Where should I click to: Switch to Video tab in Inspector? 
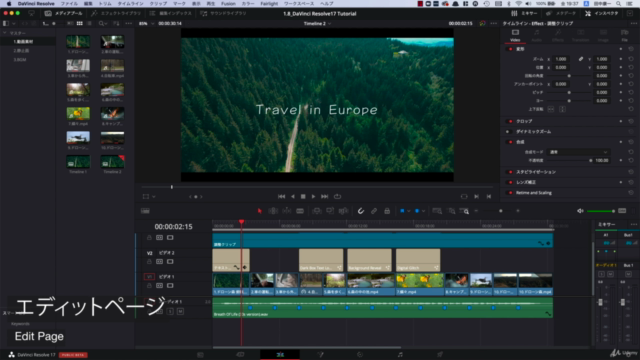515,36
